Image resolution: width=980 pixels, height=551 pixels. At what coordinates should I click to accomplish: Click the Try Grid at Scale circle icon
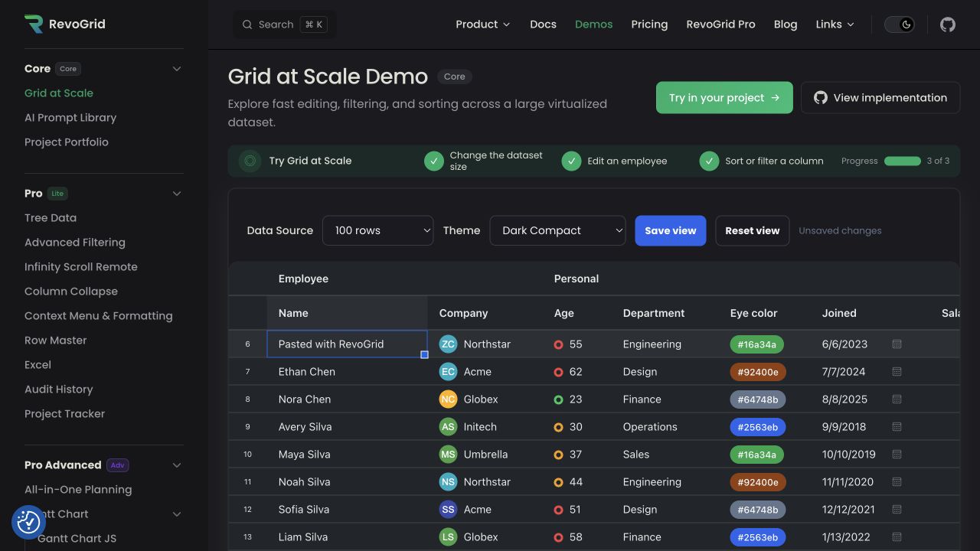point(250,161)
